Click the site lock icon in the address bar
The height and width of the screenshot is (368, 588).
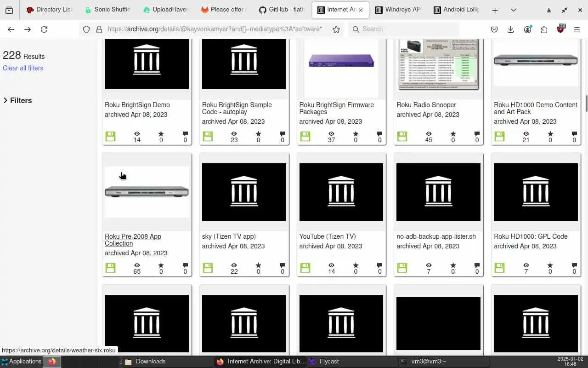tap(99, 29)
